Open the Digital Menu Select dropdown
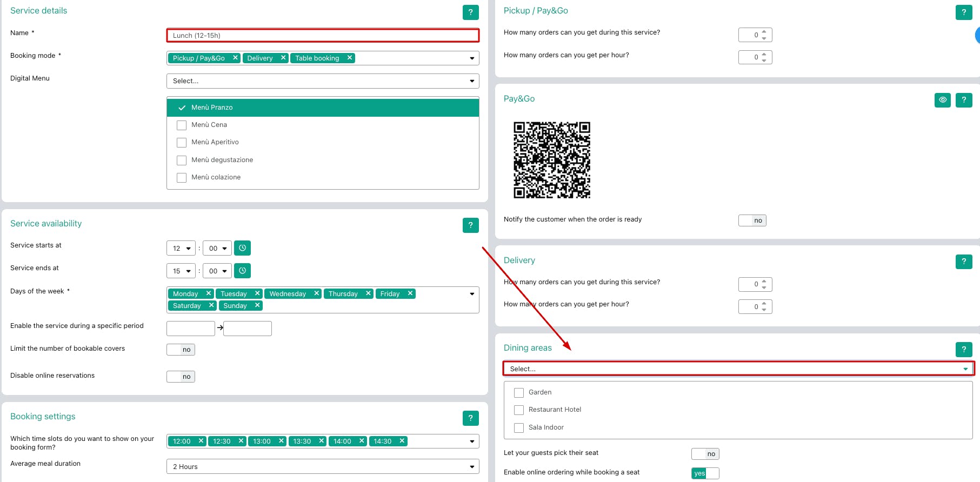This screenshot has height=482, width=980. tap(323, 81)
